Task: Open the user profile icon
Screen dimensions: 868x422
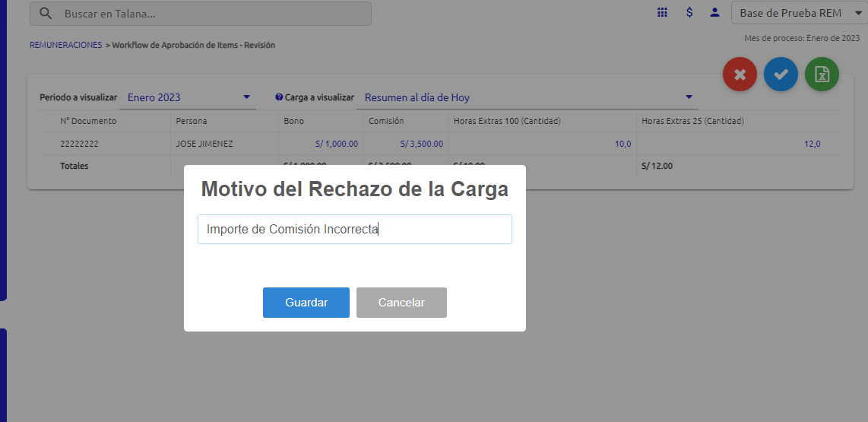Action: point(714,13)
